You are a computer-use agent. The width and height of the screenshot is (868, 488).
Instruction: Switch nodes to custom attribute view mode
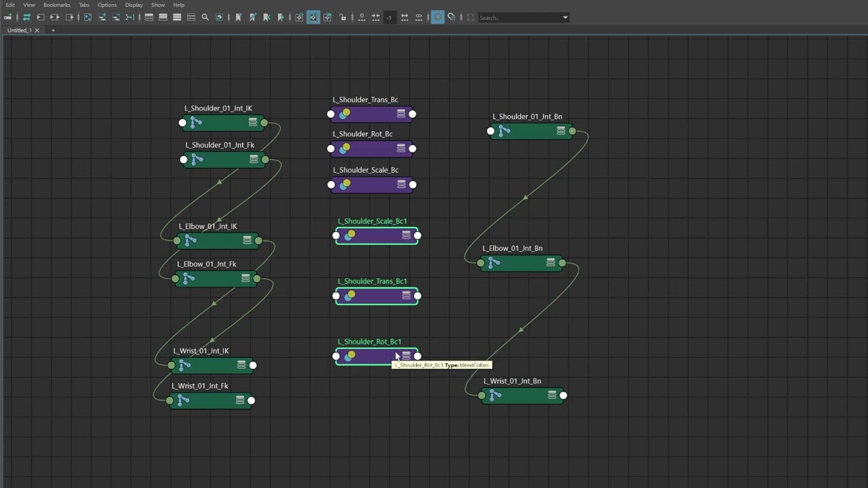coord(191,17)
